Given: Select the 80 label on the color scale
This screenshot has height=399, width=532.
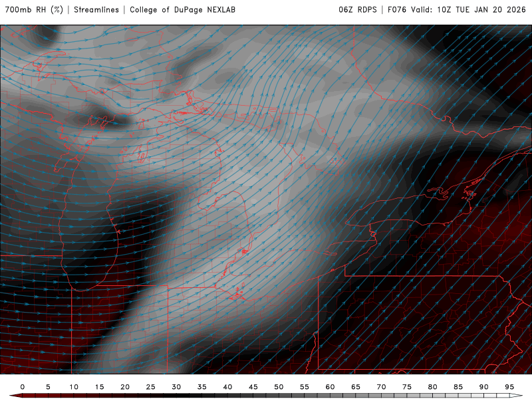Looking at the screenshot, I should [433, 387].
